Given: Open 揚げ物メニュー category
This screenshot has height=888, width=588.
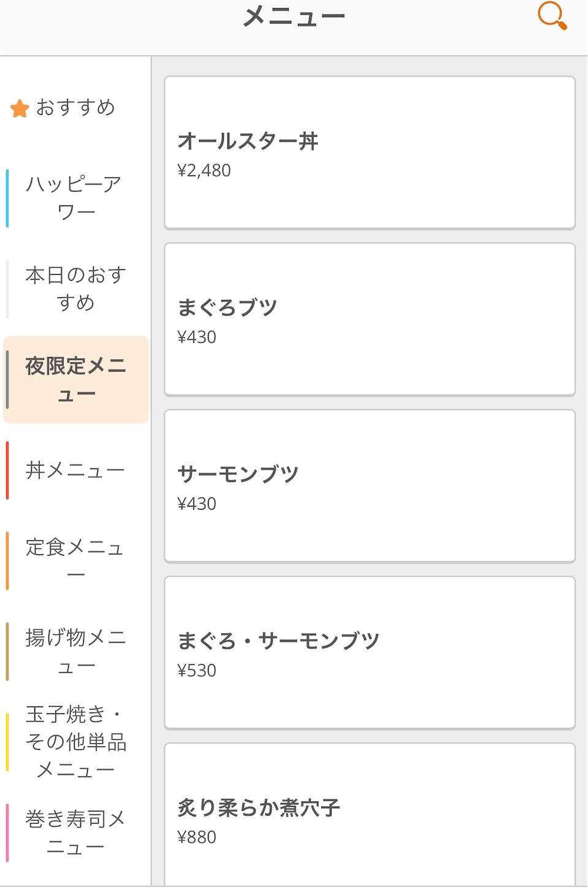Looking at the screenshot, I should pos(75,651).
